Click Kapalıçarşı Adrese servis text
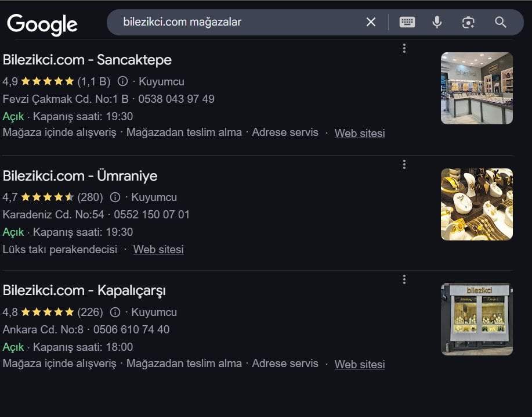This screenshot has height=417, width=532. coord(285,364)
